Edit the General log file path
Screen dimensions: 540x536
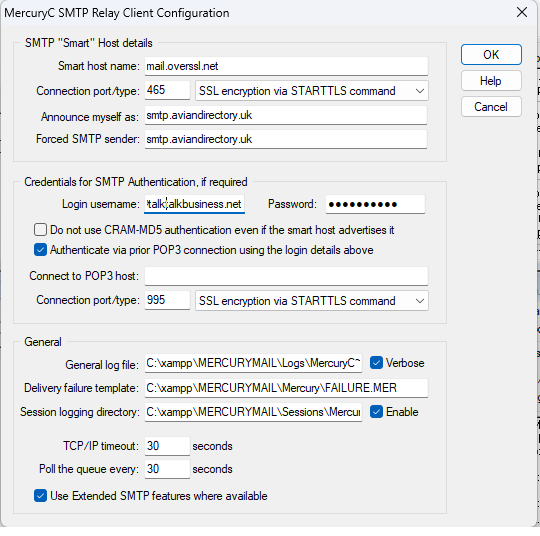[x=253, y=363]
